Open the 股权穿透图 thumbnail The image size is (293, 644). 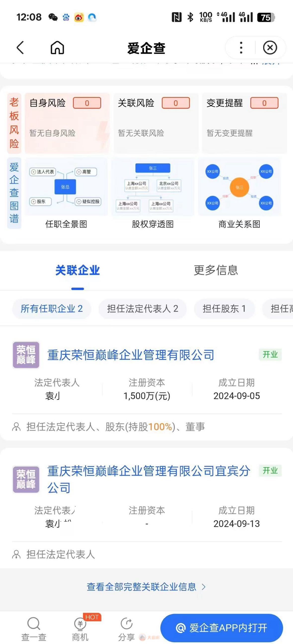pos(153,187)
